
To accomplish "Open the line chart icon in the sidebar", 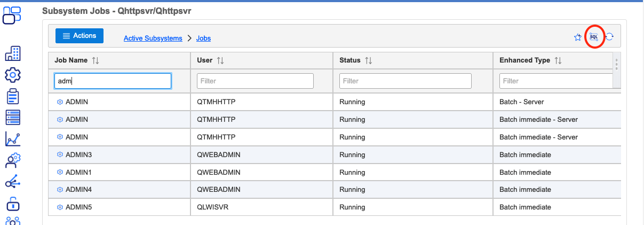I will click(x=13, y=139).
